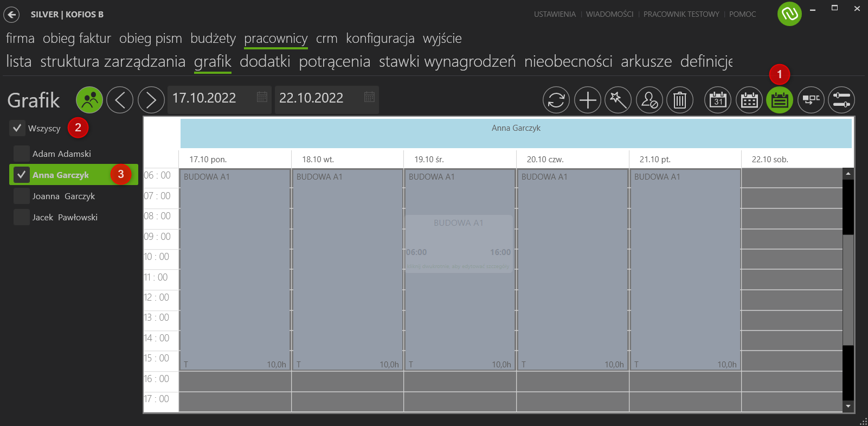Click the refresh schedule icon
The height and width of the screenshot is (426, 868).
556,100
